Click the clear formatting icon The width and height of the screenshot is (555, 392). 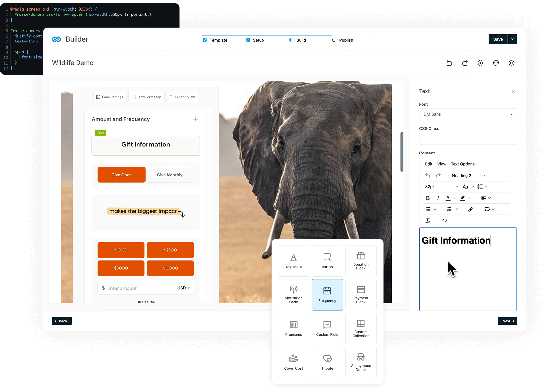[x=428, y=220]
